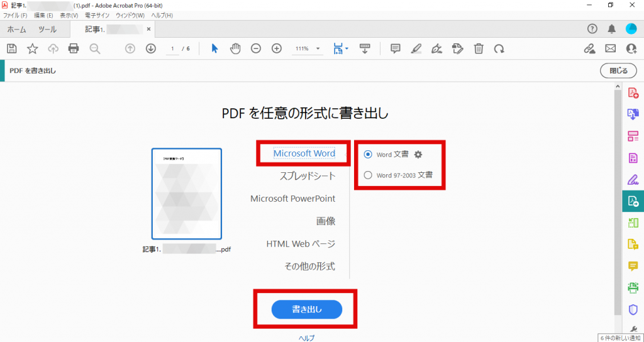Click the sign document pen icon
644x342 pixels.
(x=436, y=48)
